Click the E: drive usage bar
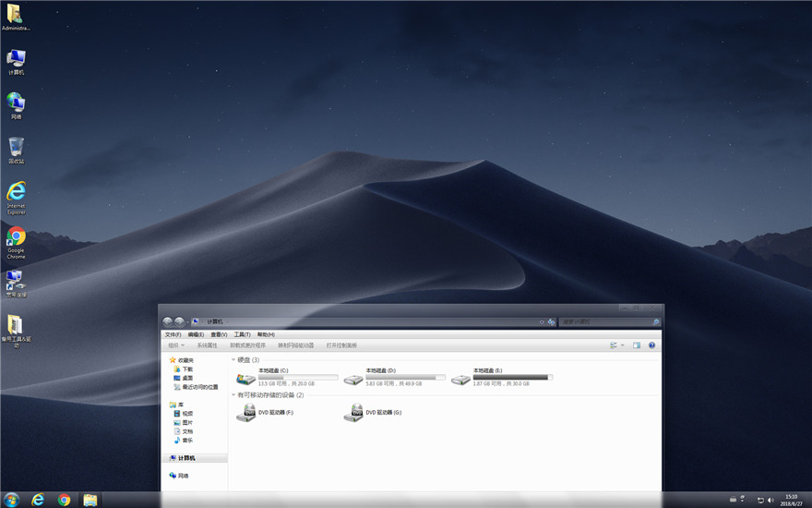The width and height of the screenshot is (812, 508). click(513, 378)
